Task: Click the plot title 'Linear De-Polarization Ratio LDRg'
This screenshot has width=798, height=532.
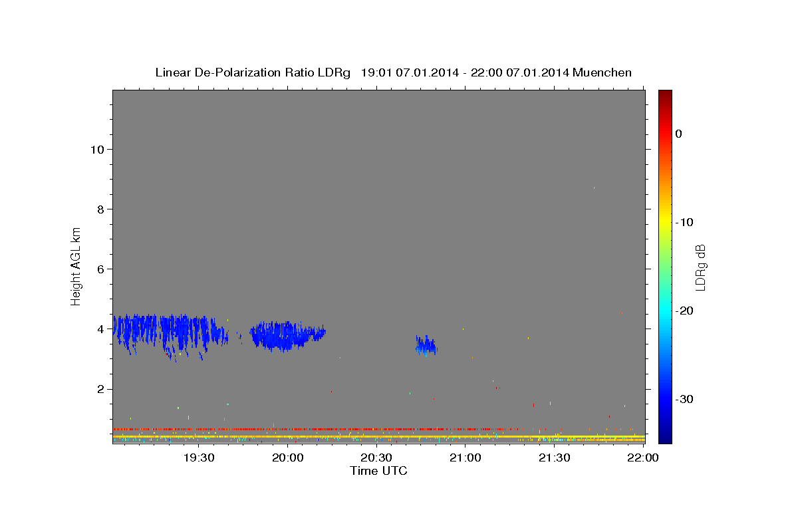Action: 253,72
